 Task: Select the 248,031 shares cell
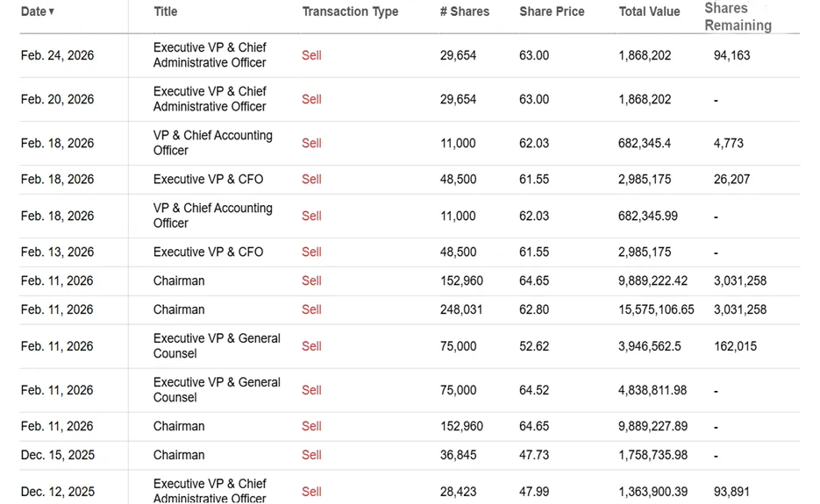461,309
